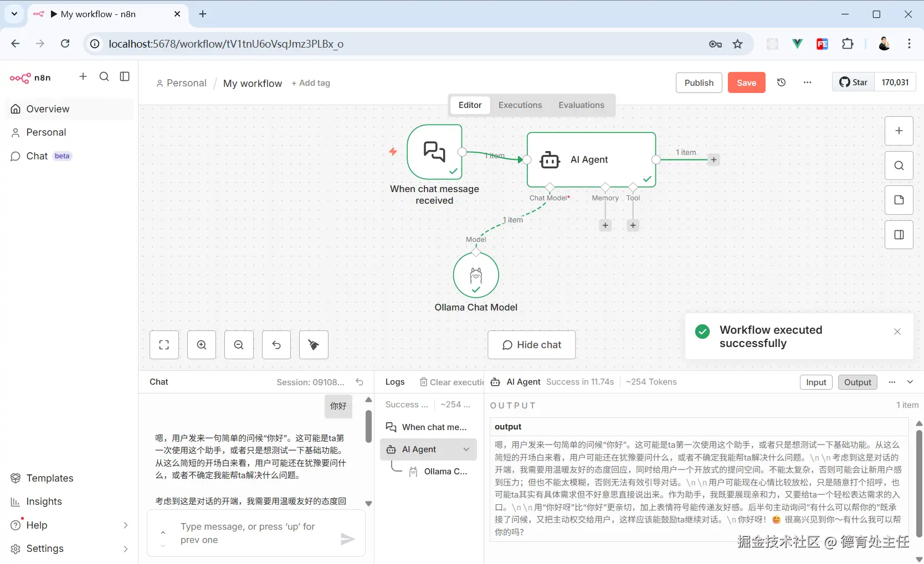
Task: Open Personal in the sidebar
Action: tap(69, 132)
